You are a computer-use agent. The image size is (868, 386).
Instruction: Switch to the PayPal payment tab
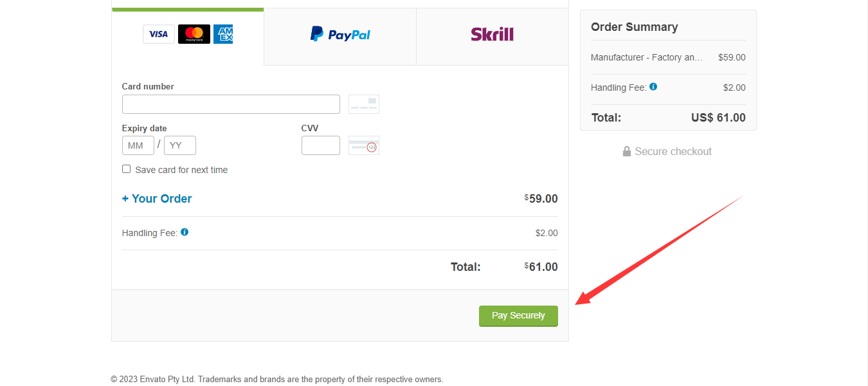click(x=340, y=35)
